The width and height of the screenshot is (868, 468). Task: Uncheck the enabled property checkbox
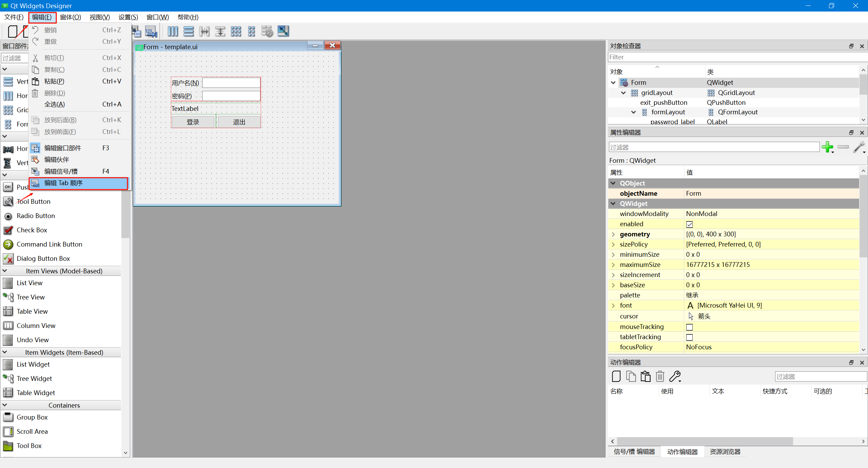coord(689,224)
